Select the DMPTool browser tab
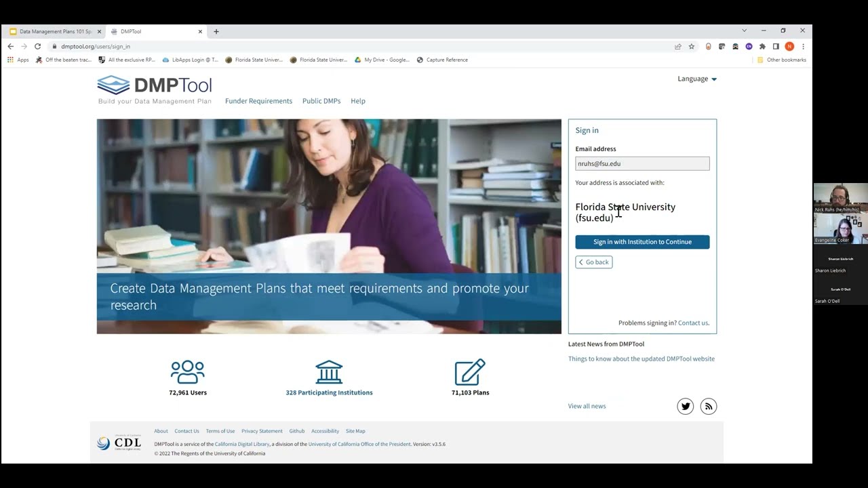This screenshot has width=868, height=488. (156, 31)
